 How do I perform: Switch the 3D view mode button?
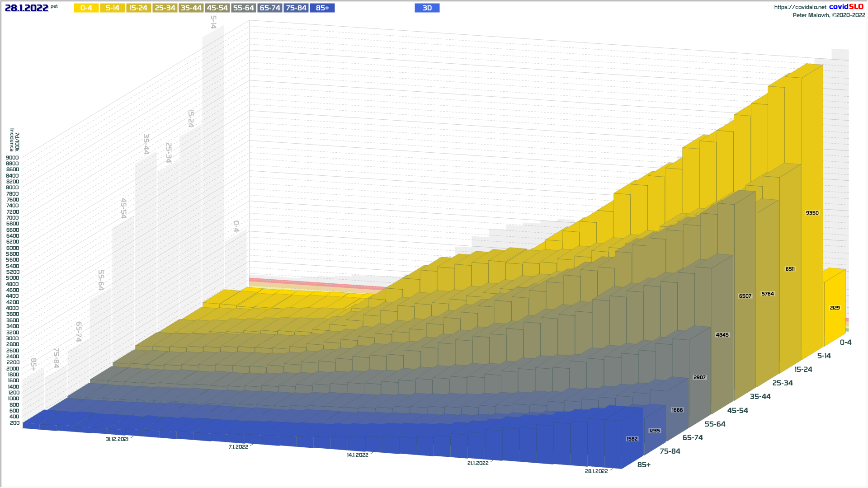point(427,8)
